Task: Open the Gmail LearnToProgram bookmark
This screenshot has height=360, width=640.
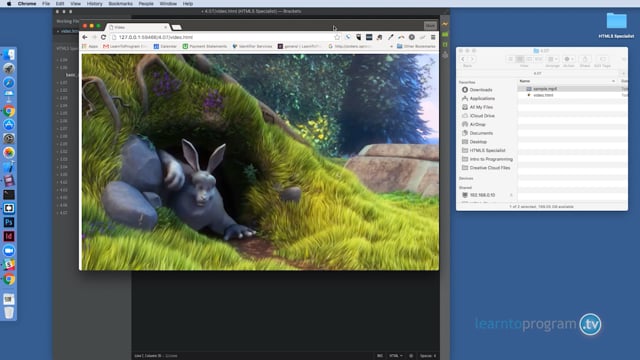Action: 124,47
